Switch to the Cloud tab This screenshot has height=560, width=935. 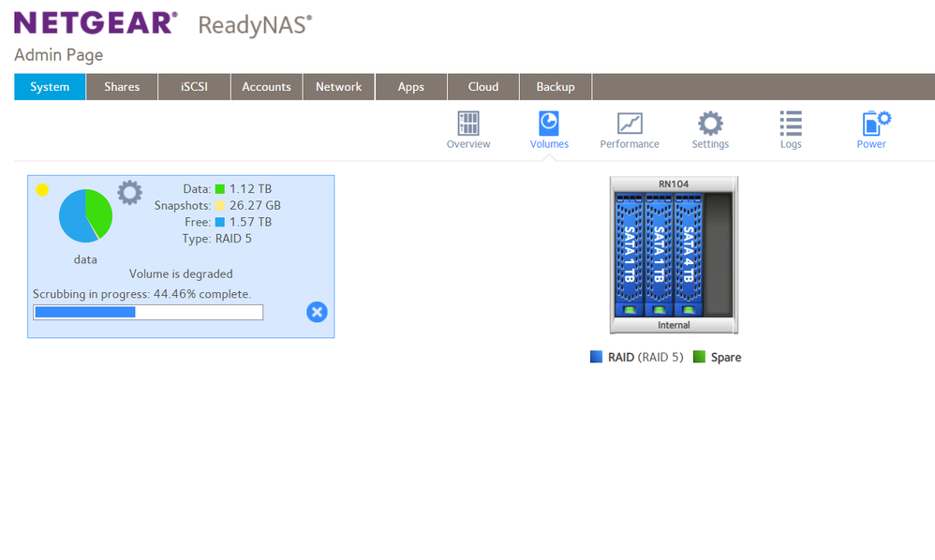point(483,87)
